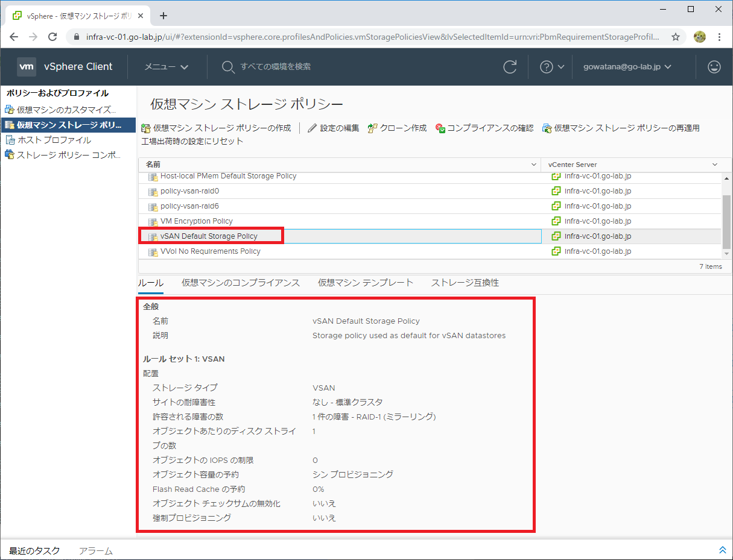Switch to 仮想マシンのコンプライアンス tab
Viewport: 733px width, 560px height.
[241, 283]
